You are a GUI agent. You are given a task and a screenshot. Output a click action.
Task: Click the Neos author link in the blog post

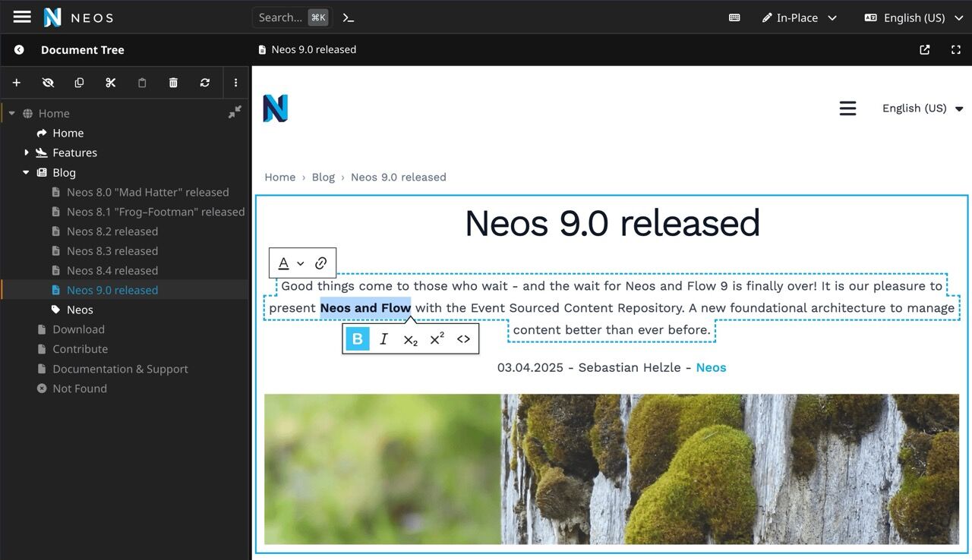(711, 367)
